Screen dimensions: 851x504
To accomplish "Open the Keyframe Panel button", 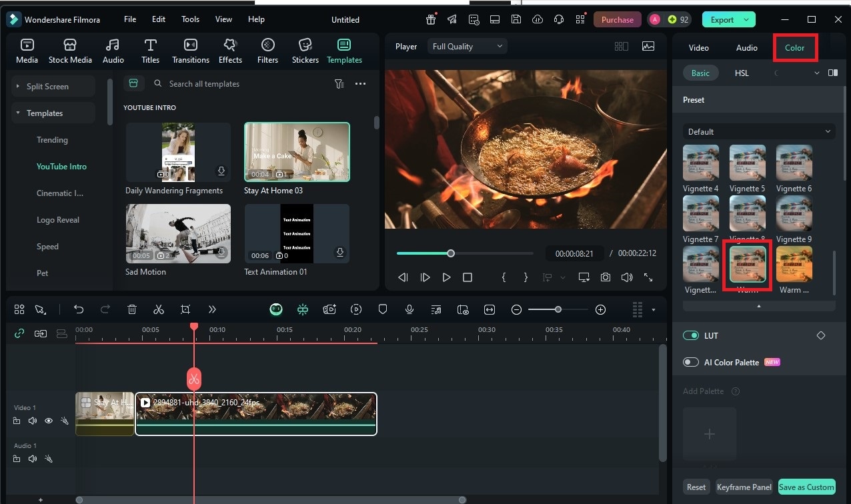I will 744,487.
